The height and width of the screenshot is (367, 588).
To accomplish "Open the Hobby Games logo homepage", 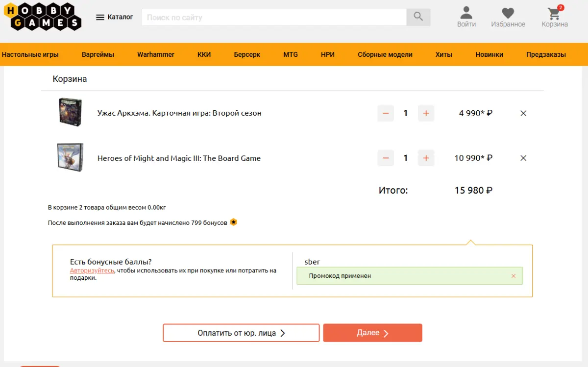I will point(42,17).
